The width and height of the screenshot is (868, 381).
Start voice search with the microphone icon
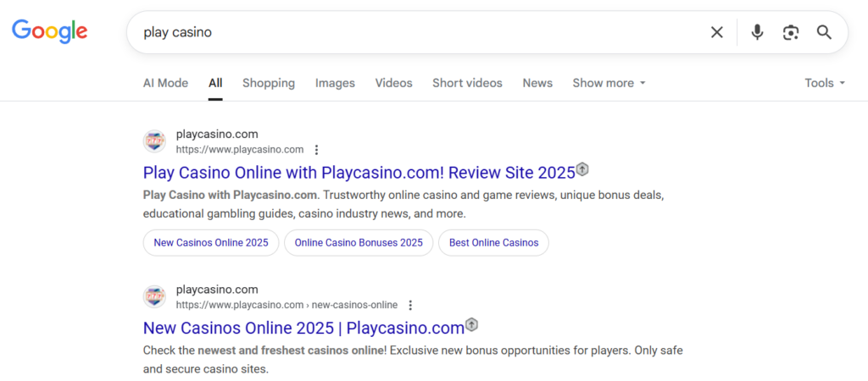click(757, 33)
